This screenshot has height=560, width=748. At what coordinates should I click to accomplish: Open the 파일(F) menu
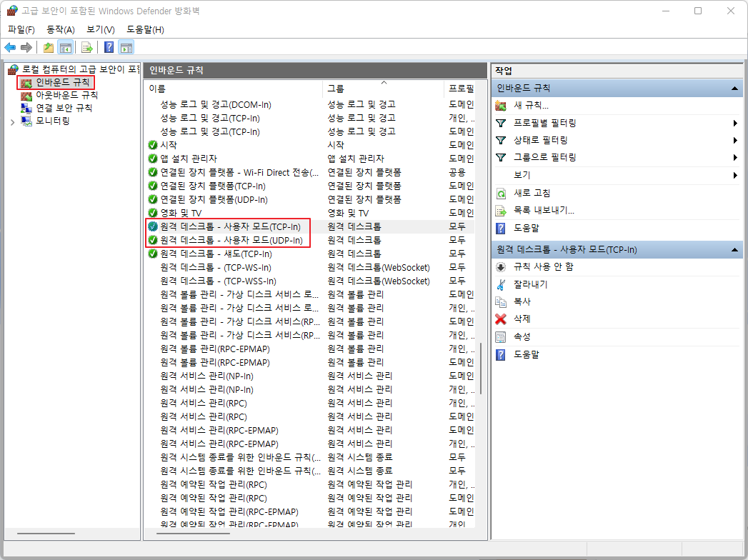point(21,29)
